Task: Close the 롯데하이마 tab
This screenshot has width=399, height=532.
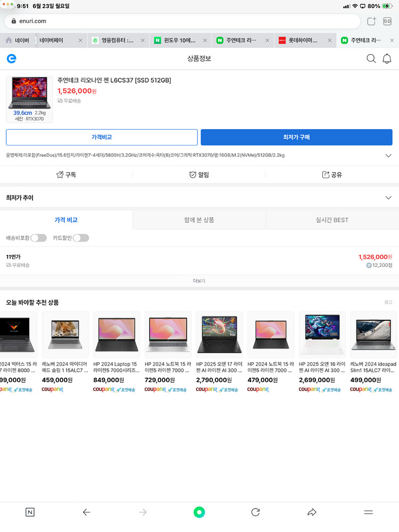Action: pos(329,40)
